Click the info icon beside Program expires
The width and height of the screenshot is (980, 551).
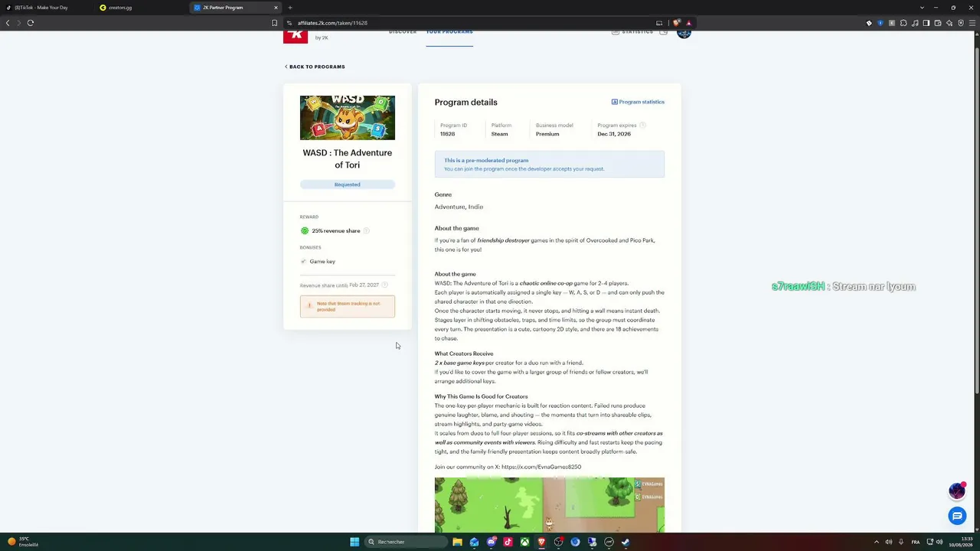click(x=642, y=126)
